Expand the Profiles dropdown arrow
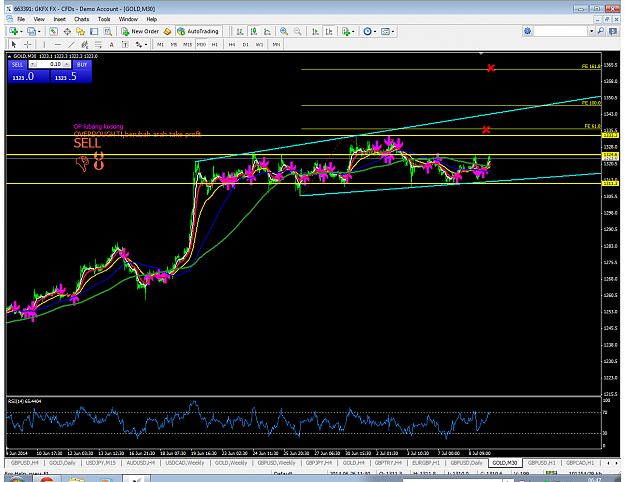The width and height of the screenshot is (625, 482). 39,31
